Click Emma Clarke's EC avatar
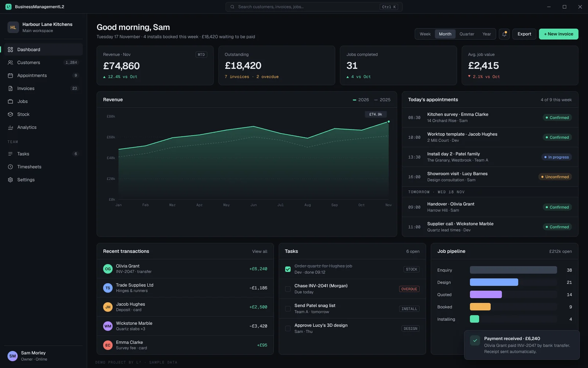 point(108,345)
